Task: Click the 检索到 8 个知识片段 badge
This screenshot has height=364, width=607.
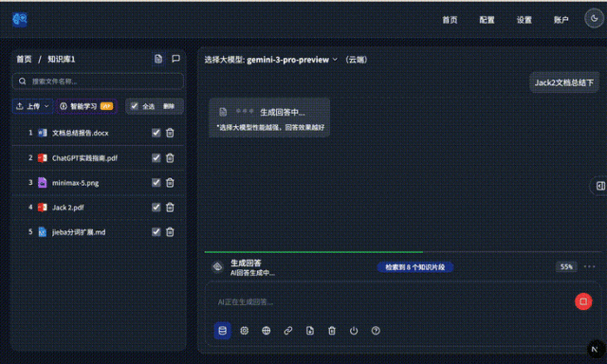Action: 415,267
